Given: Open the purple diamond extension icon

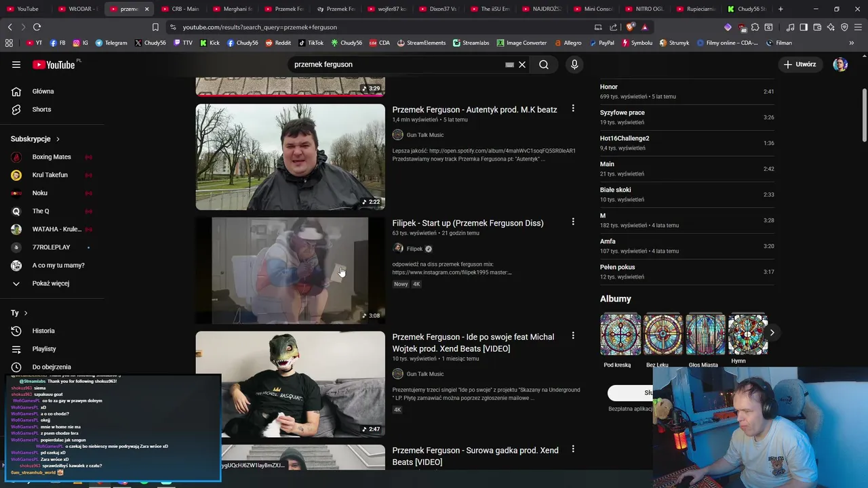Looking at the screenshot, I should [x=728, y=27].
